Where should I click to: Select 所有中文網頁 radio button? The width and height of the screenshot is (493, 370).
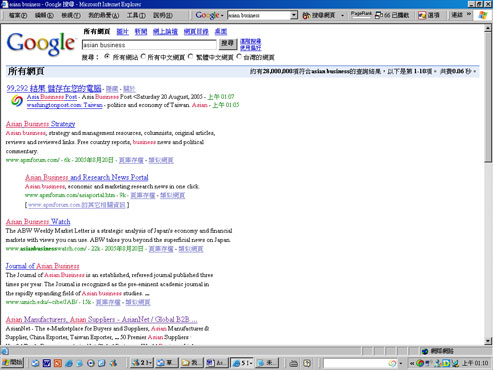pyautogui.click(x=143, y=56)
